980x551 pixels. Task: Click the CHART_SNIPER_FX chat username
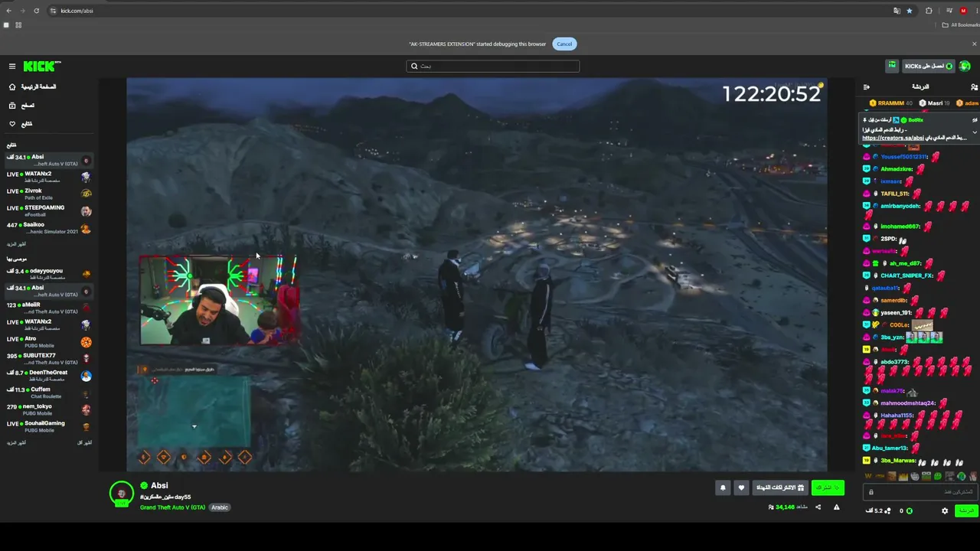pos(907,275)
